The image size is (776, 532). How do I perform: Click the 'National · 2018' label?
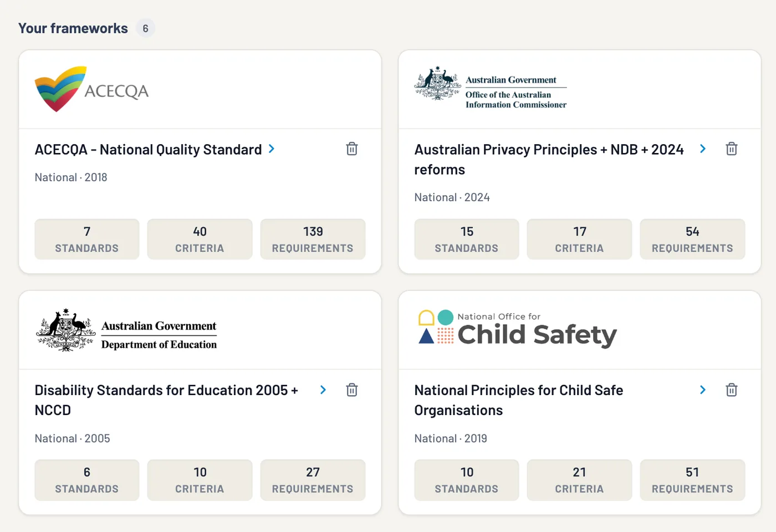(x=71, y=177)
